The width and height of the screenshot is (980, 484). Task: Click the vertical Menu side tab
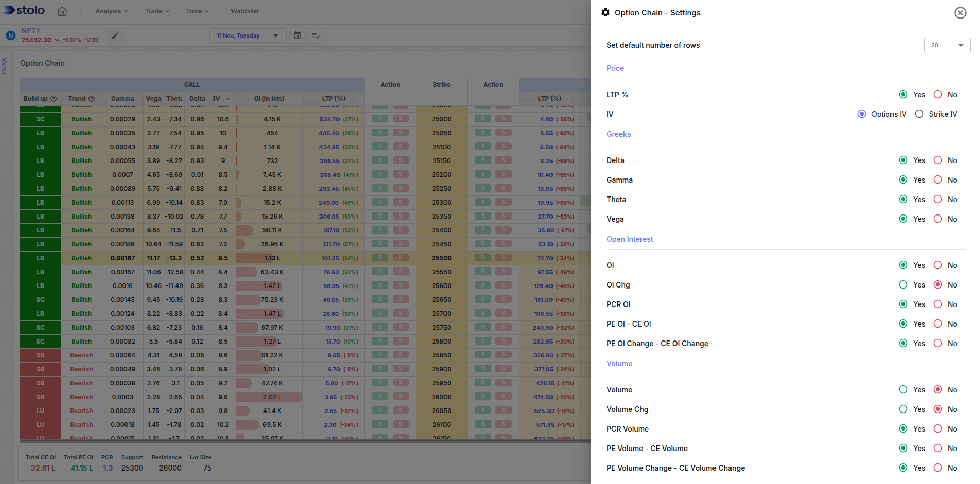tap(4, 65)
